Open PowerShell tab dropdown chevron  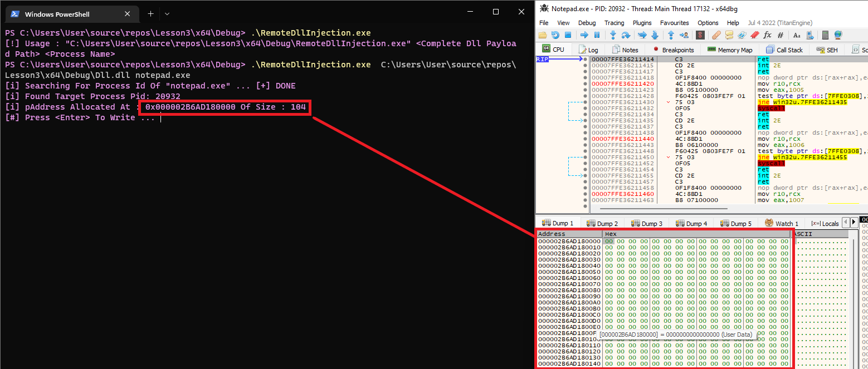coord(167,13)
